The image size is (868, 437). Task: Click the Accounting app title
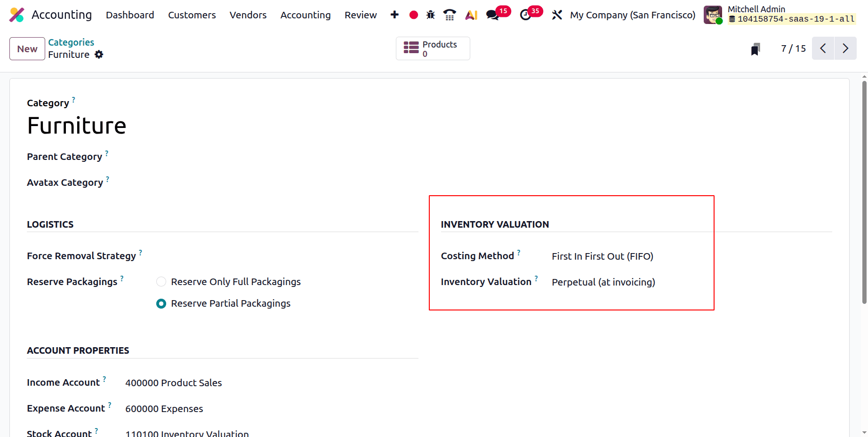(x=62, y=15)
